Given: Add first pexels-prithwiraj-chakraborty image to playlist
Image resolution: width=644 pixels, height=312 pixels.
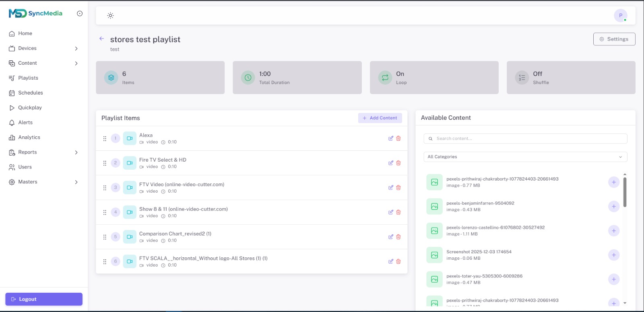Looking at the screenshot, I should pyautogui.click(x=614, y=182).
